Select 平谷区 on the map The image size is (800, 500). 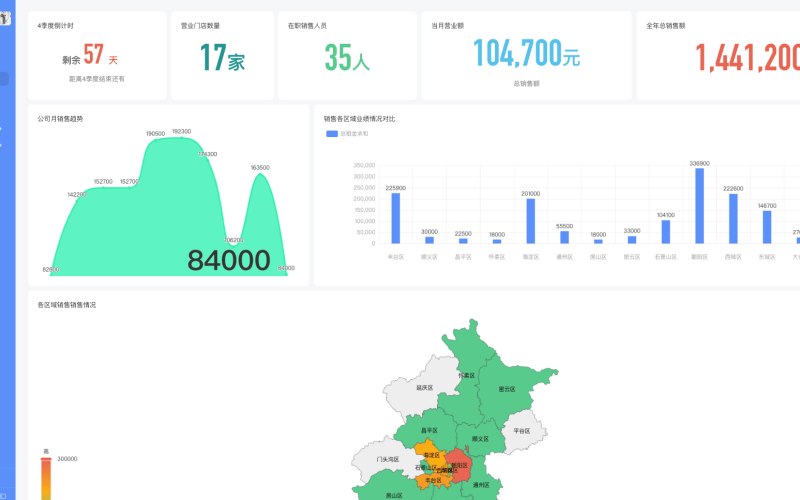(x=523, y=431)
